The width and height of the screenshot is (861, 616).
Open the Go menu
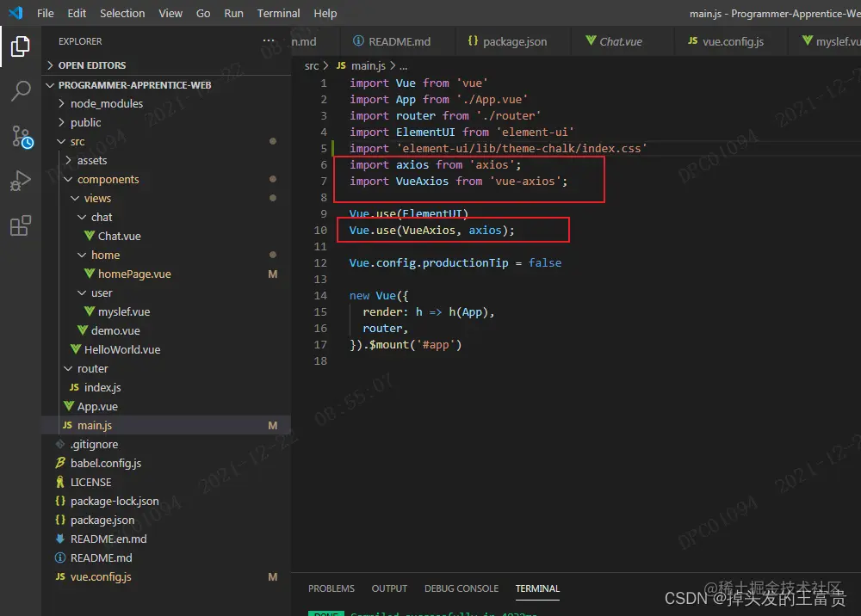pyautogui.click(x=203, y=13)
